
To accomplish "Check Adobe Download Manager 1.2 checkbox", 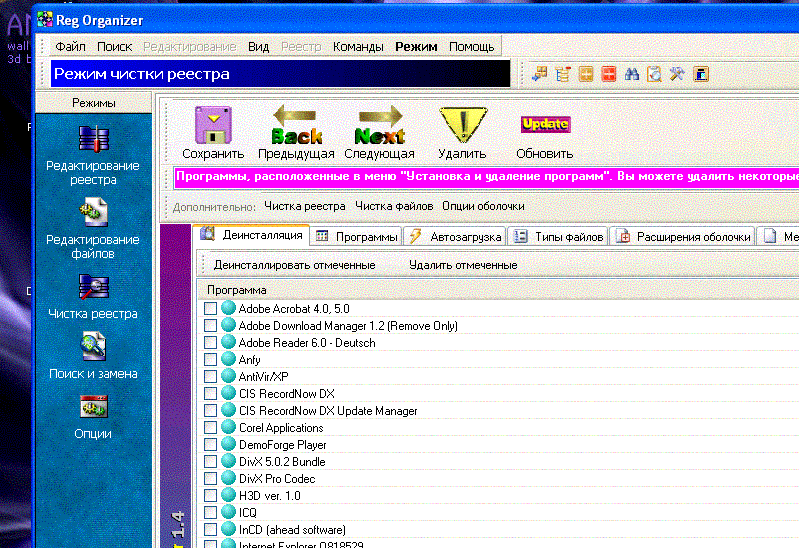I will click(x=210, y=325).
